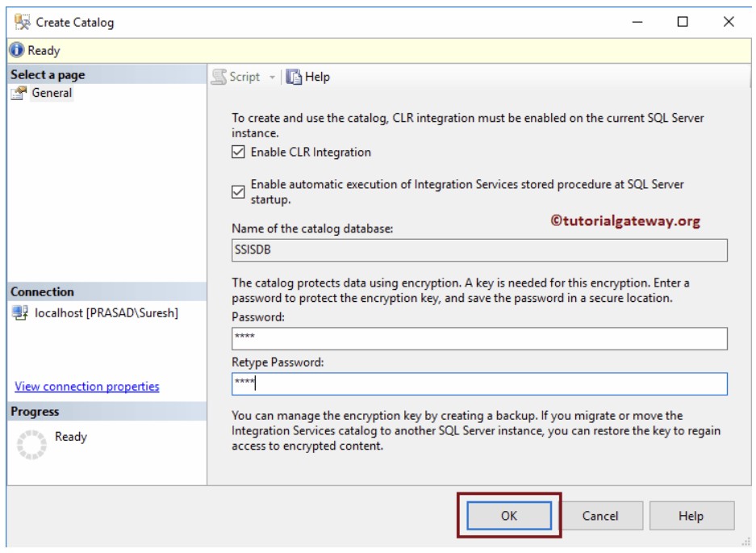Click the localhost server connection icon
Screen dimensions: 756x553
(x=20, y=312)
